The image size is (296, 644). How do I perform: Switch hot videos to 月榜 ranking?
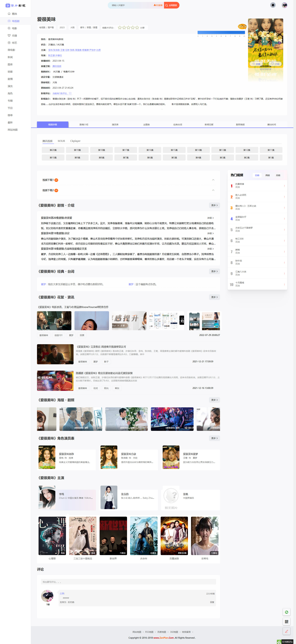[x=278, y=175]
